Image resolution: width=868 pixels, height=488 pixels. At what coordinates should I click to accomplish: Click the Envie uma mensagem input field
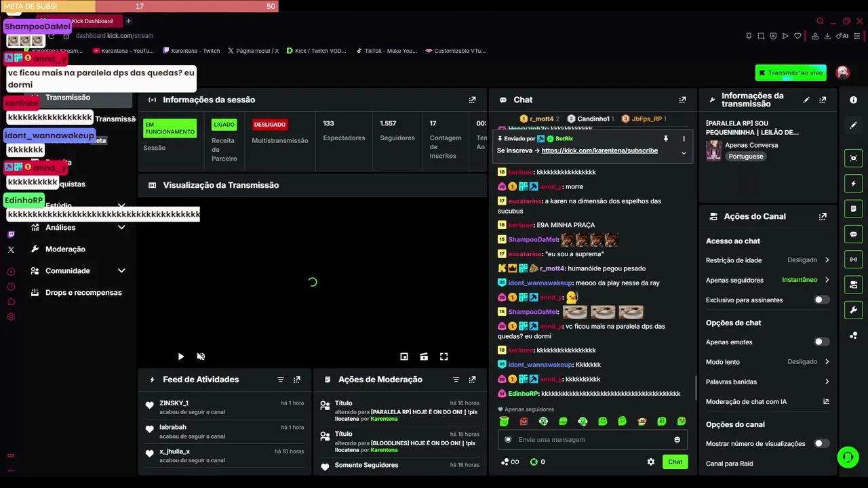tap(593, 440)
